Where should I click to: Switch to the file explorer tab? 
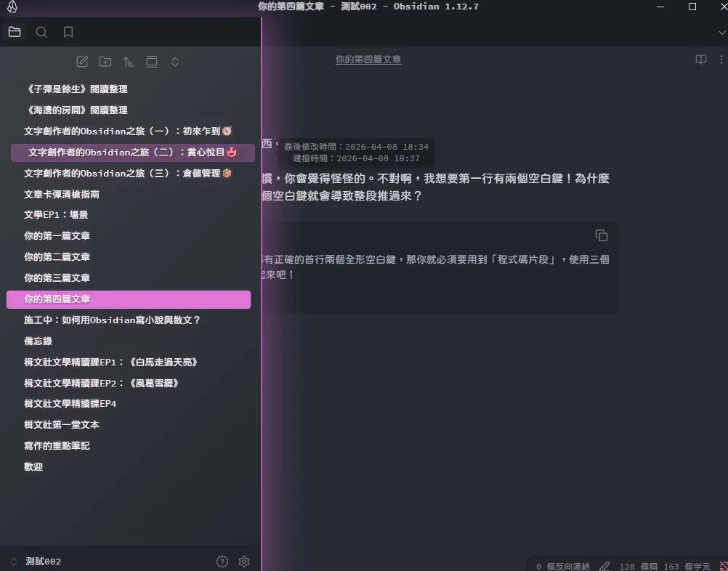click(x=15, y=32)
